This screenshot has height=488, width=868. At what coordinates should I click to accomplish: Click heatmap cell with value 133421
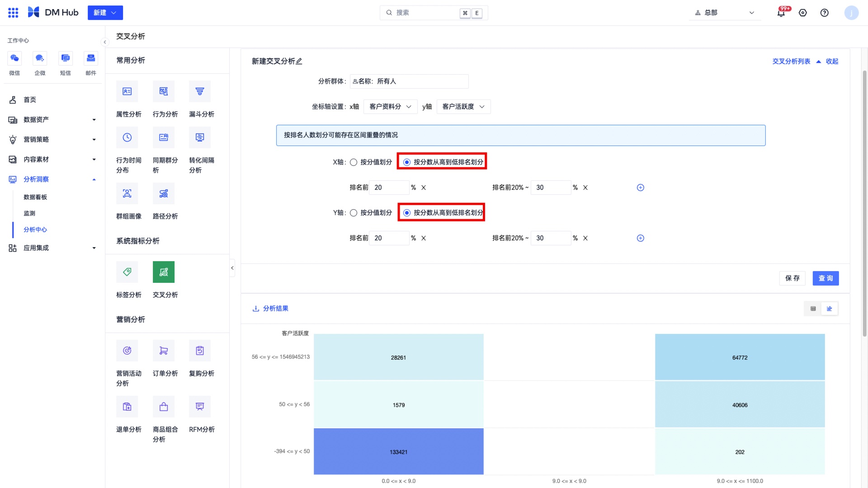tap(399, 451)
